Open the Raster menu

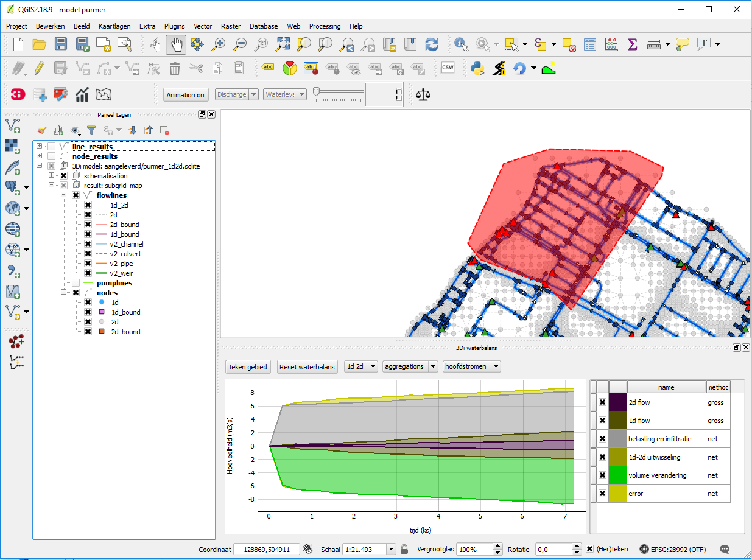tap(231, 26)
